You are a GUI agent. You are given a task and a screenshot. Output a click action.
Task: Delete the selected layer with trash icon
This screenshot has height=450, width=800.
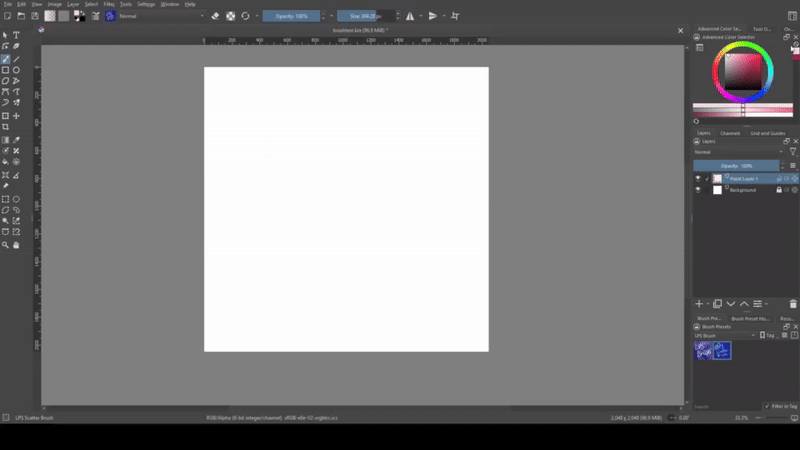pyautogui.click(x=793, y=303)
